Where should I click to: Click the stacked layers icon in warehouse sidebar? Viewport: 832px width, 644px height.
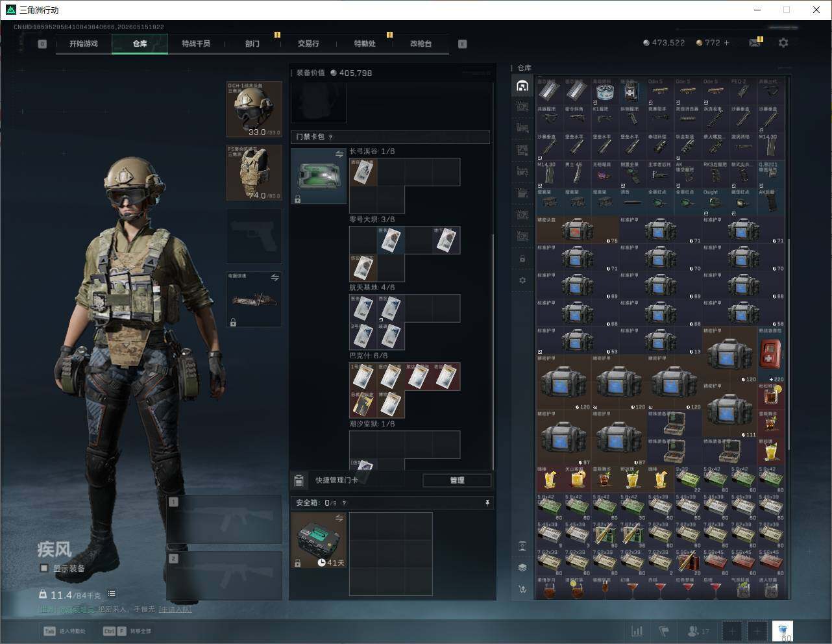[522, 567]
